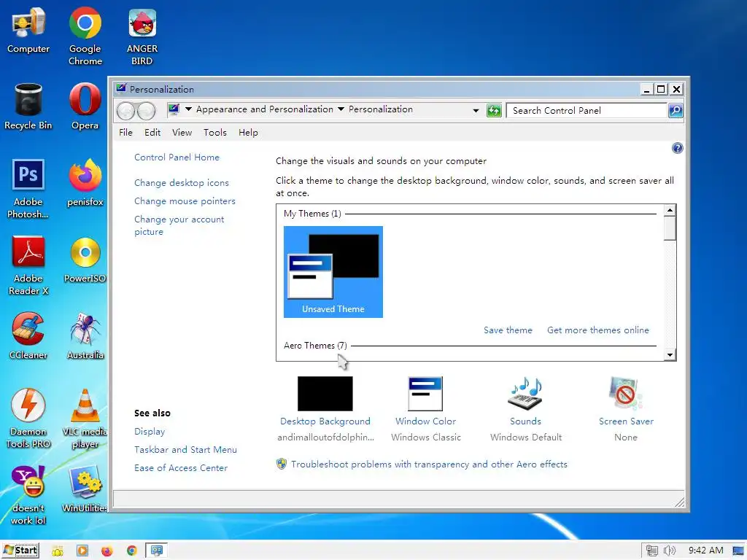This screenshot has height=560, width=747.
Task: Select the VLC media player icon
Action: click(x=85, y=418)
